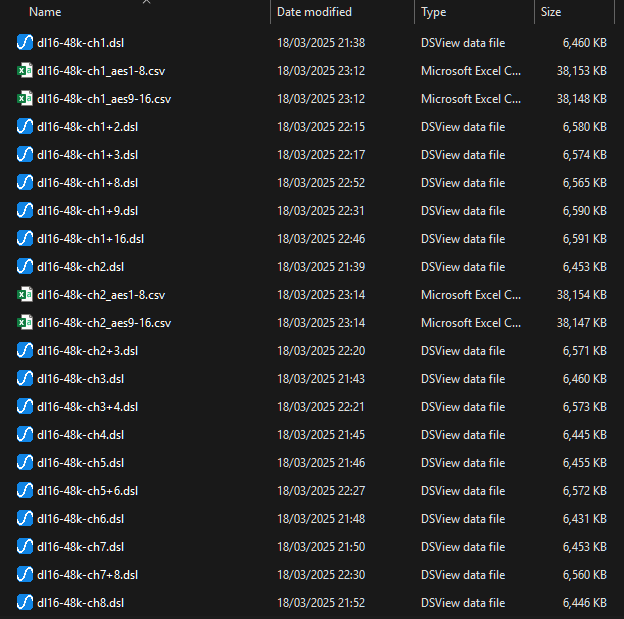
Task: Select file name dl16-48k-ch2_aes1-8.csv
Action: (x=101, y=295)
